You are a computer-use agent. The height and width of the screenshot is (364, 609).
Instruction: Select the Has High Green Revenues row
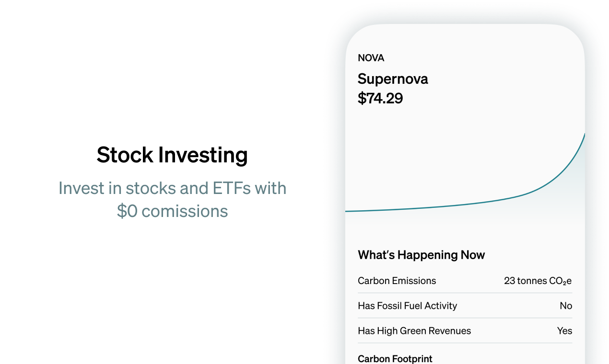(465, 330)
